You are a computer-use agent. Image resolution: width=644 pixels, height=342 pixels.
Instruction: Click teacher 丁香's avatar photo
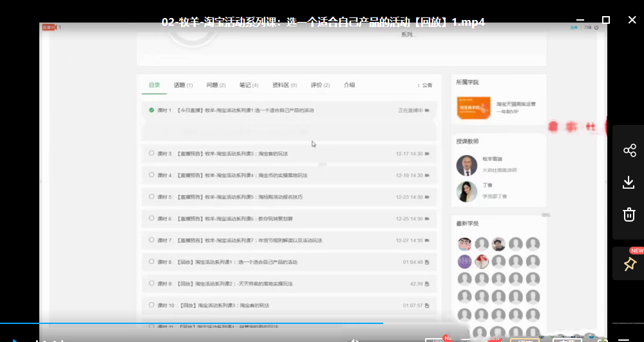click(x=466, y=192)
